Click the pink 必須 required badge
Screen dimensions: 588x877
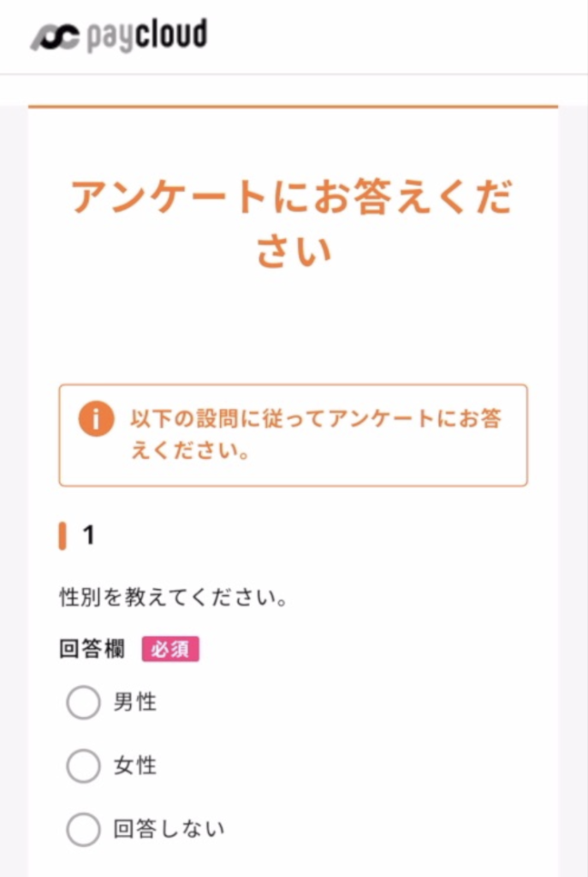click(170, 649)
